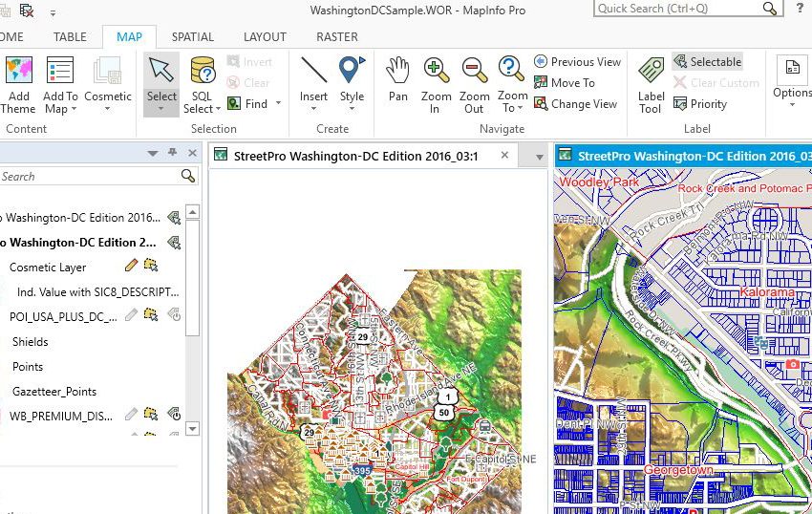
Task: Select the Zoom In magnifier
Action: [436, 85]
